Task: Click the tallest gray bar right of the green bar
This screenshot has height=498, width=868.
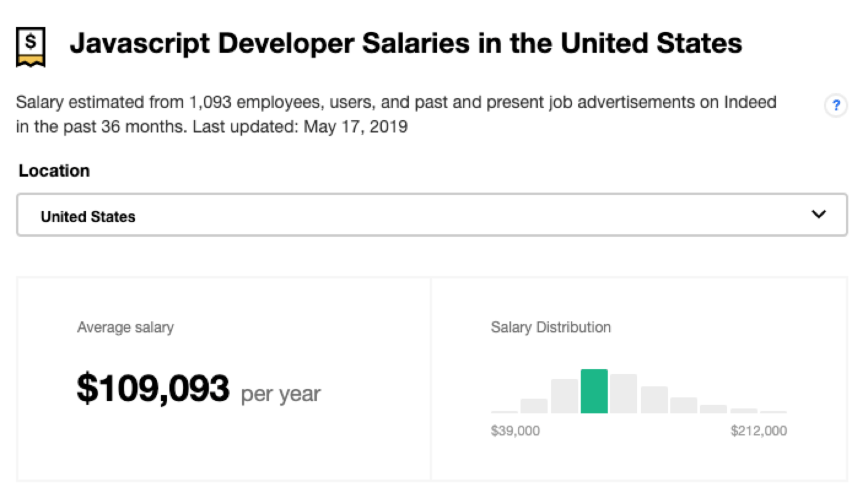Action: (x=624, y=394)
